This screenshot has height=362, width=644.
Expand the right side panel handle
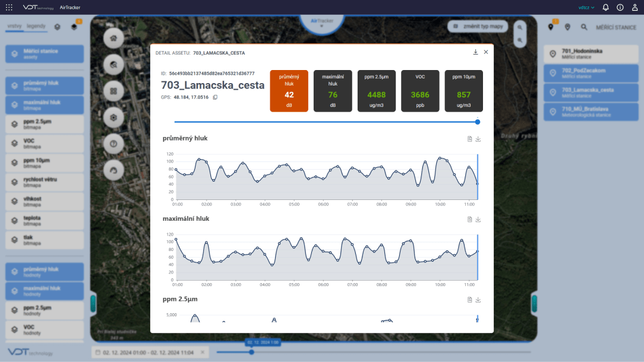534,303
